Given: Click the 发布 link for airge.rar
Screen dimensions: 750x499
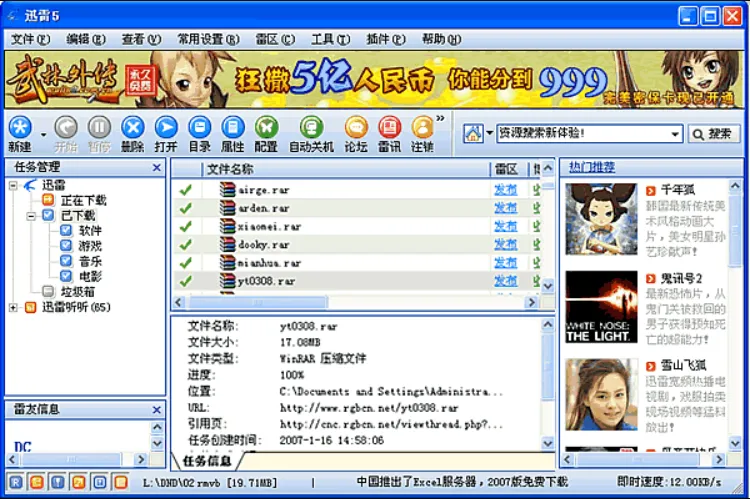Looking at the screenshot, I should click(506, 190).
